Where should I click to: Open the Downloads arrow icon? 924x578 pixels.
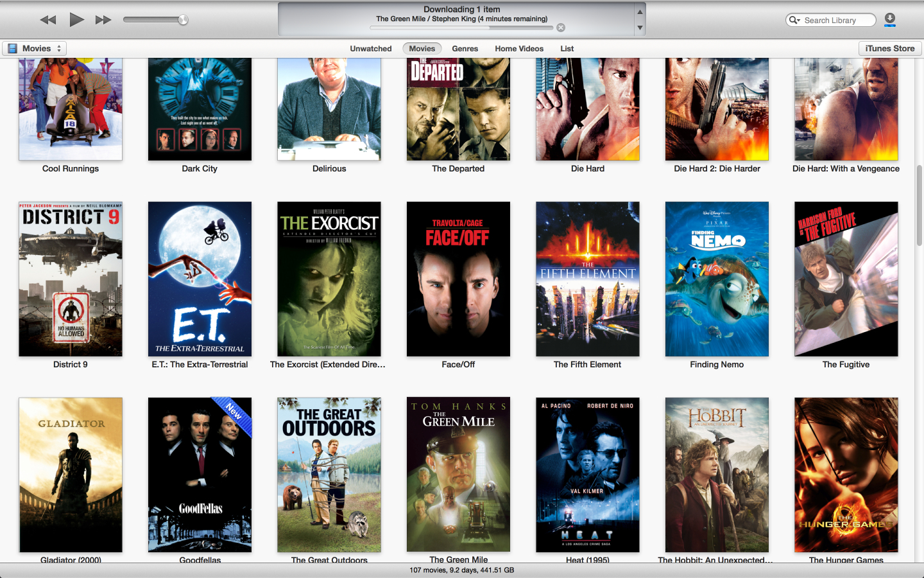tap(890, 20)
